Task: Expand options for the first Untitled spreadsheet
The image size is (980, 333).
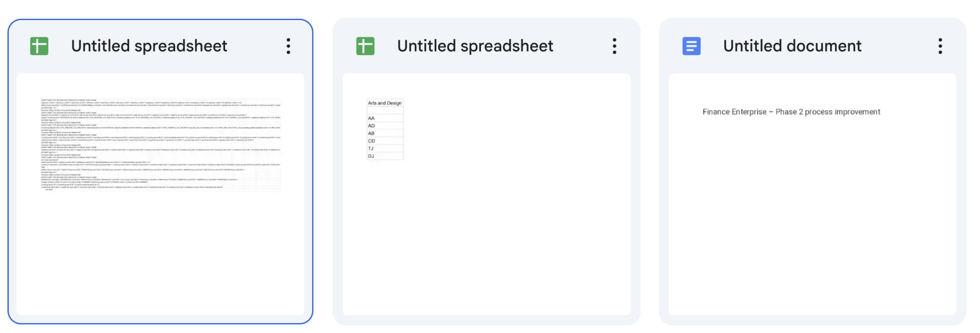Action: (x=289, y=45)
